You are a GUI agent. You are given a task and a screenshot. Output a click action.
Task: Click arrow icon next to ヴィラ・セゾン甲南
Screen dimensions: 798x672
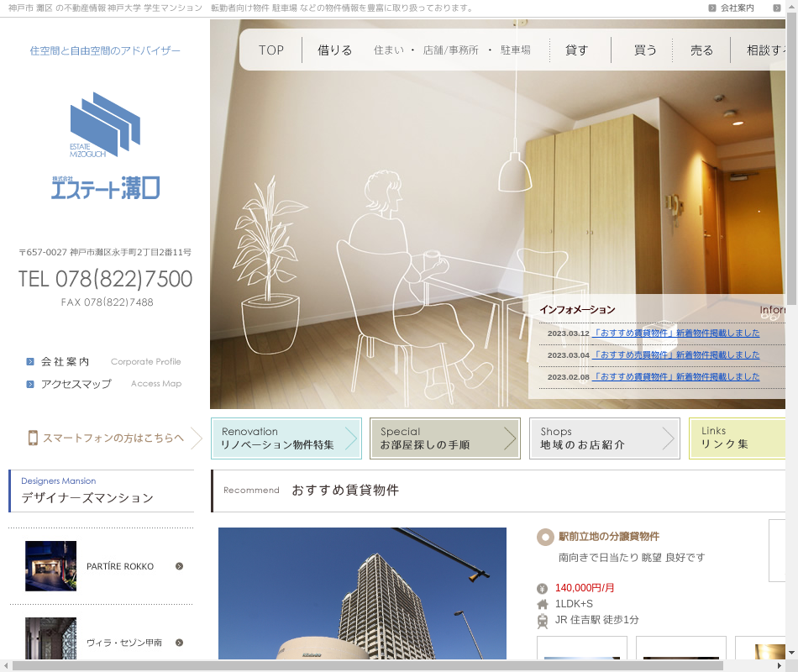(179, 643)
